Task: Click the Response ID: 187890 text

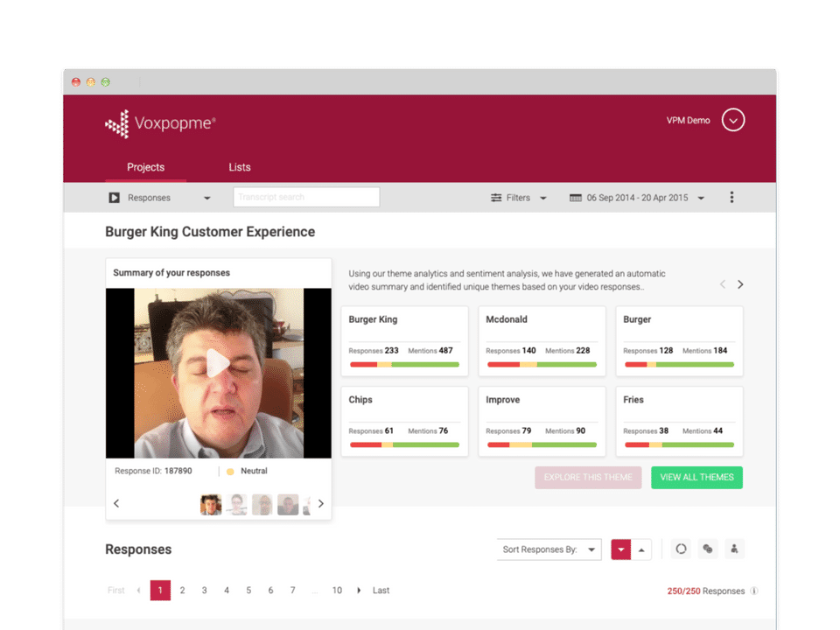Action: [x=153, y=471]
